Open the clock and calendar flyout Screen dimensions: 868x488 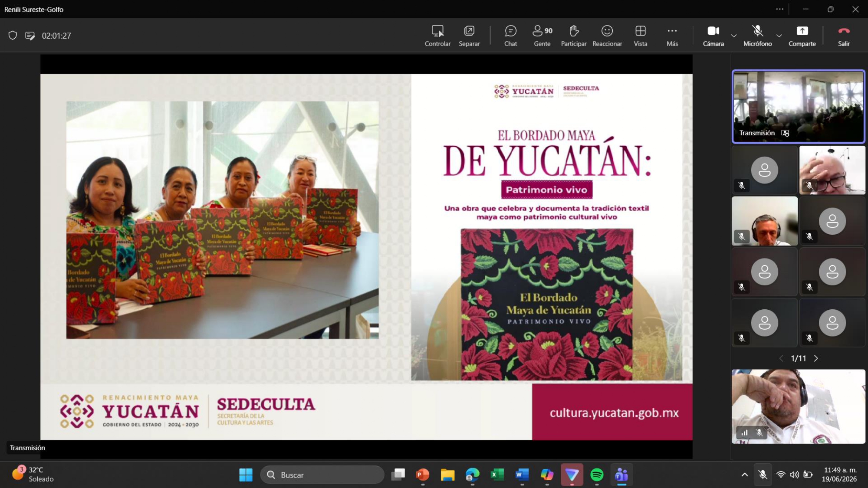click(x=840, y=475)
